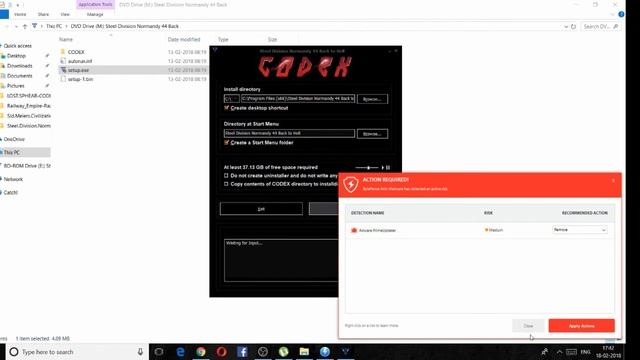640x360 pixels.
Task: Click the Adware detection's red icon
Action: tap(354, 230)
